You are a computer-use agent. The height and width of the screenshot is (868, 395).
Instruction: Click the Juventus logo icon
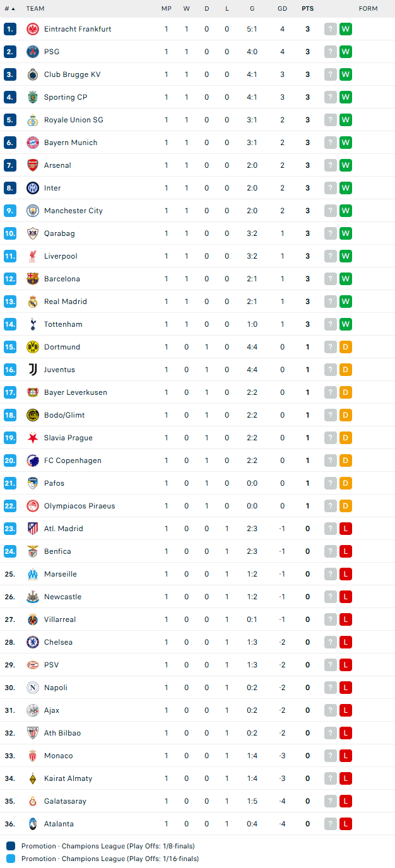(33, 370)
